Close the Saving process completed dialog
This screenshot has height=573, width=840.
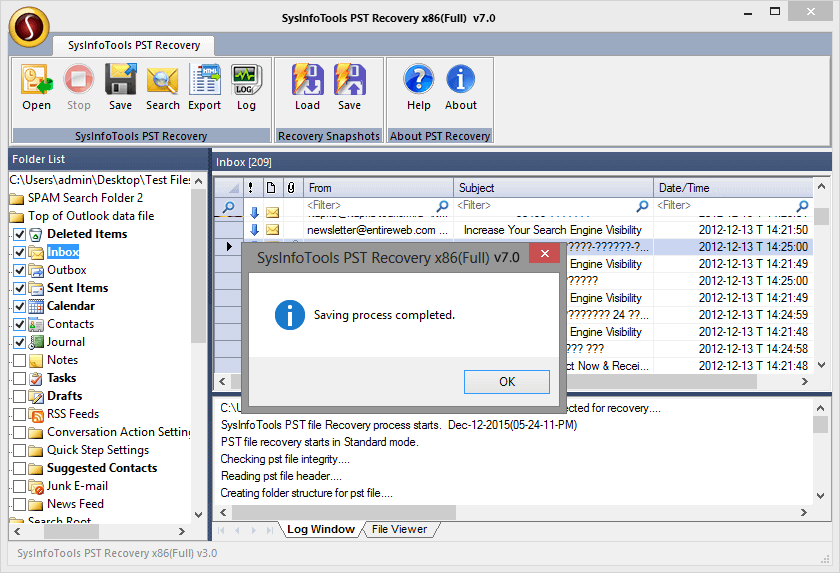(x=545, y=254)
